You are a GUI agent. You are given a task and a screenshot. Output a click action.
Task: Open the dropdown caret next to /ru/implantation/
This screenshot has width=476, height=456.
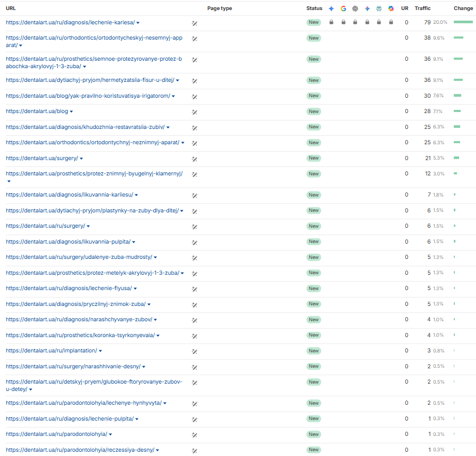point(100,351)
